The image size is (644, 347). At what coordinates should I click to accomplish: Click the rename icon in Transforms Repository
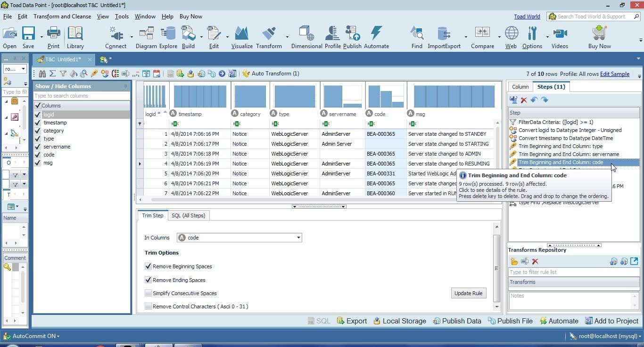click(524, 261)
